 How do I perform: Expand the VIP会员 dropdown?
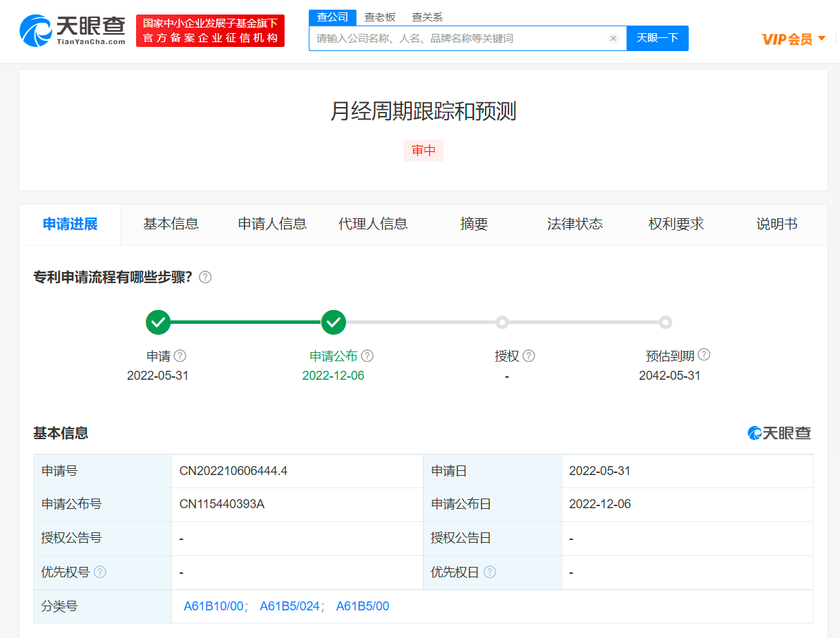click(794, 39)
